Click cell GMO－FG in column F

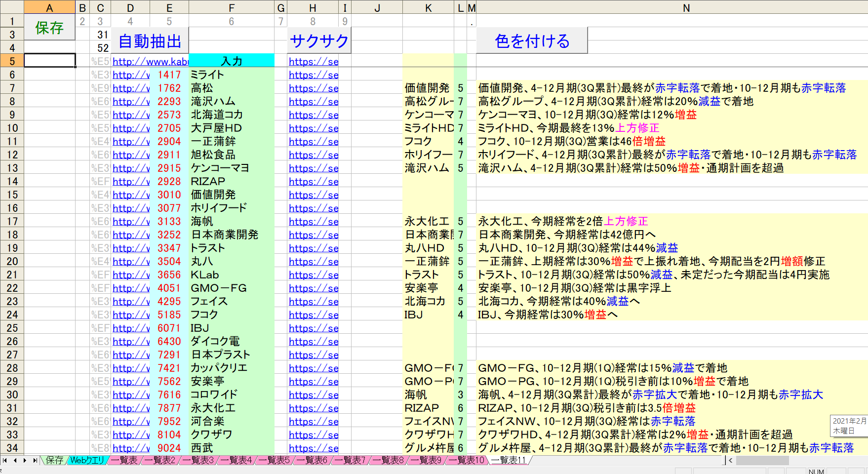tap(232, 288)
